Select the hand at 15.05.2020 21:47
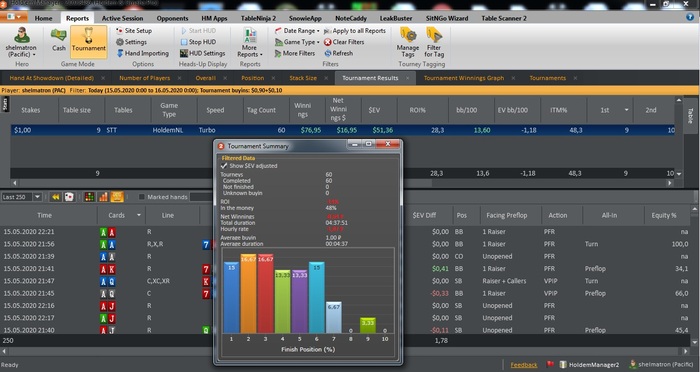 click(345, 281)
